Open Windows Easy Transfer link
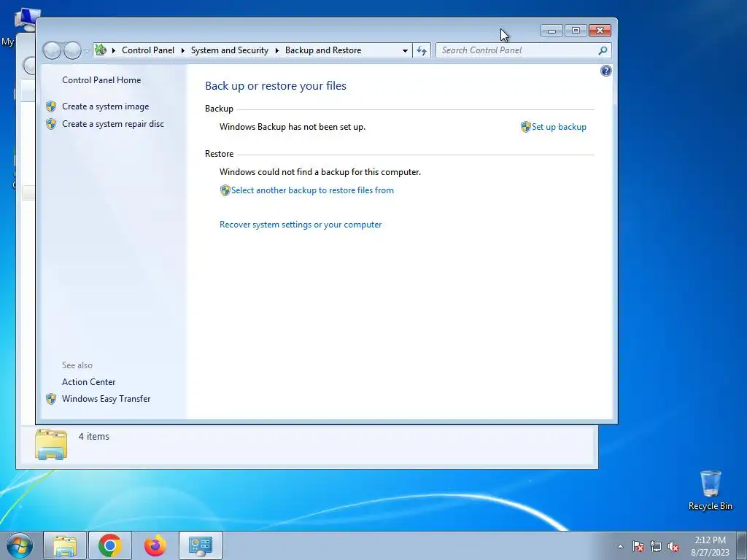747x560 pixels. coord(107,399)
